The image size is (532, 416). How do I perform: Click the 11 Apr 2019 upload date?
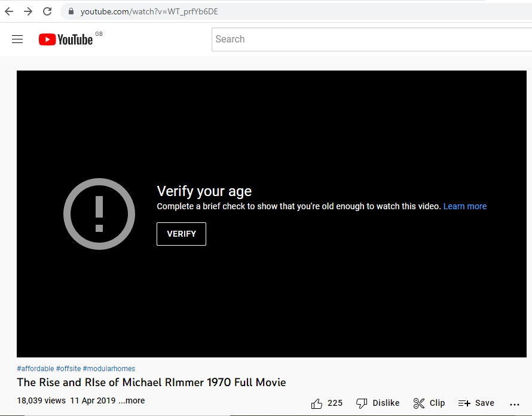pyautogui.click(x=93, y=400)
